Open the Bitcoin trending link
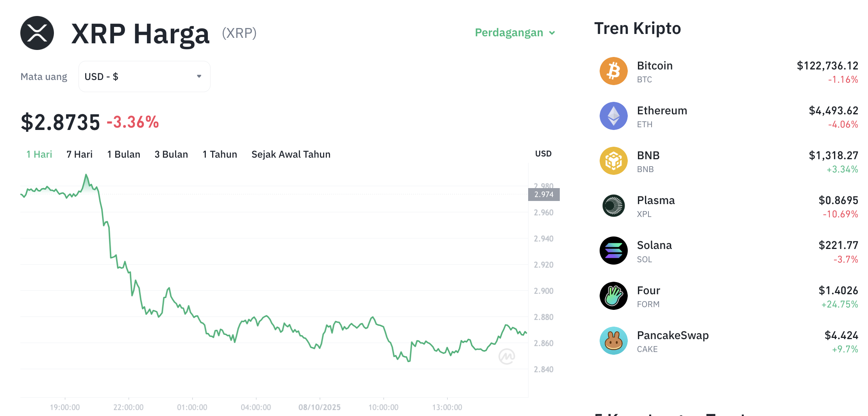868x416 pixels. 655,66
